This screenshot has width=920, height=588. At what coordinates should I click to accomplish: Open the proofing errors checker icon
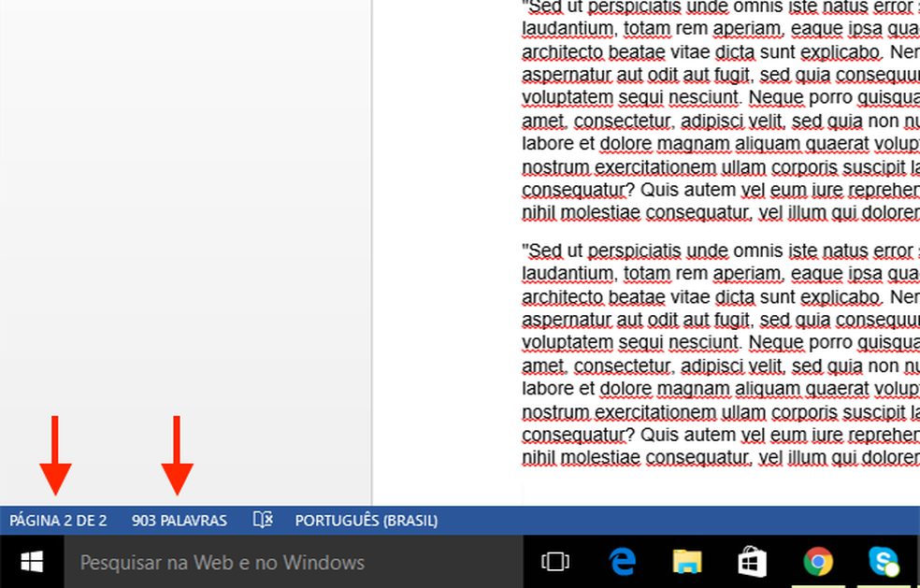click(263, 520)
